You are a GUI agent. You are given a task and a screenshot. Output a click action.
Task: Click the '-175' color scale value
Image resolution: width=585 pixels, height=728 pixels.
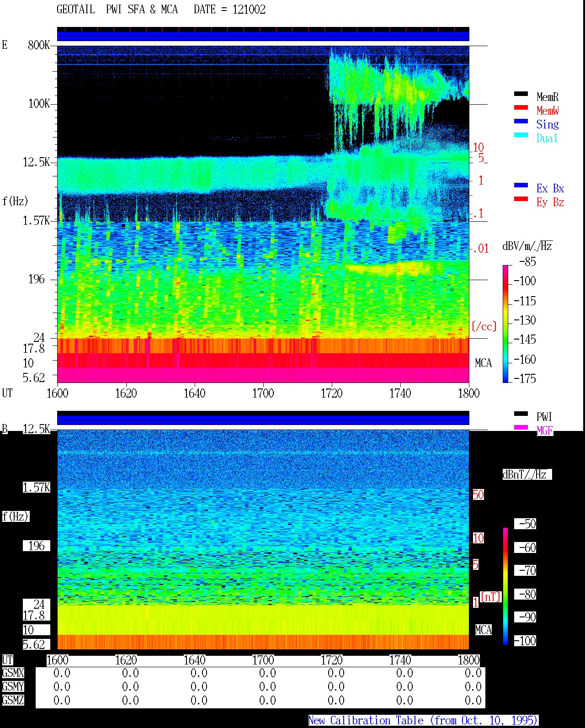point(525,378)
